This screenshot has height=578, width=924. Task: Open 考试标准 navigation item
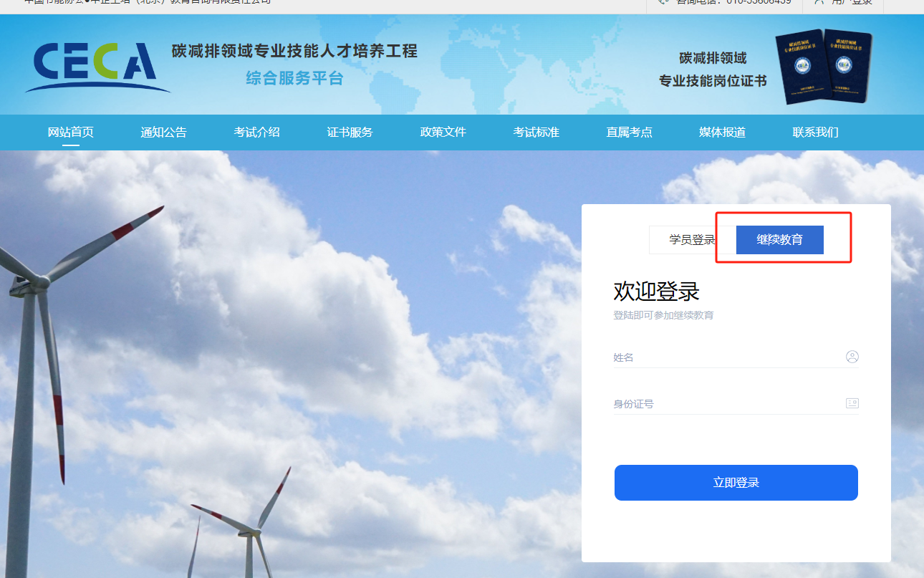tap(536, 133)
